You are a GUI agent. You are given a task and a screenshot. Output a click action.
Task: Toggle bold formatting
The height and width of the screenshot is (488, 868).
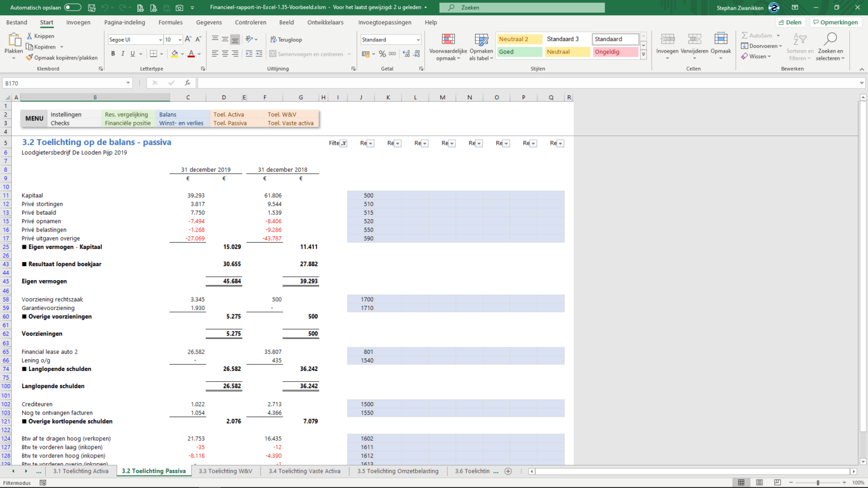click(113, 53)
